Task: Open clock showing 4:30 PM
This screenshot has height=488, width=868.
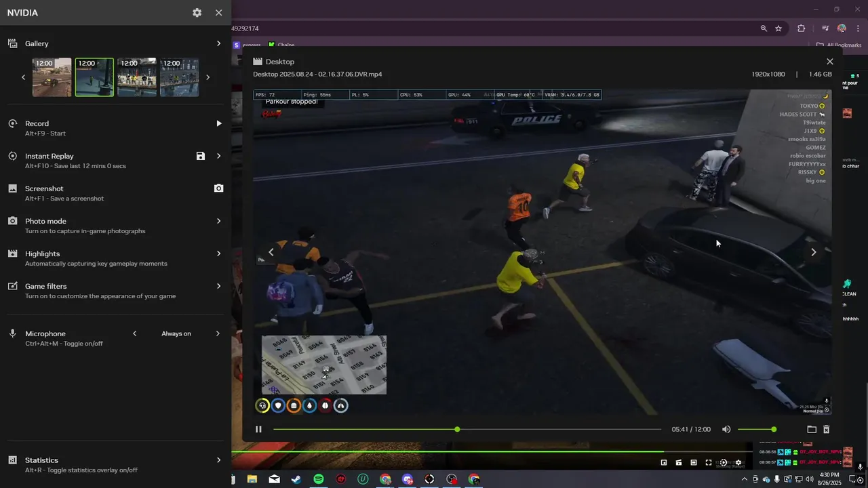Action: pyautogui.click(x=829, y=479)
